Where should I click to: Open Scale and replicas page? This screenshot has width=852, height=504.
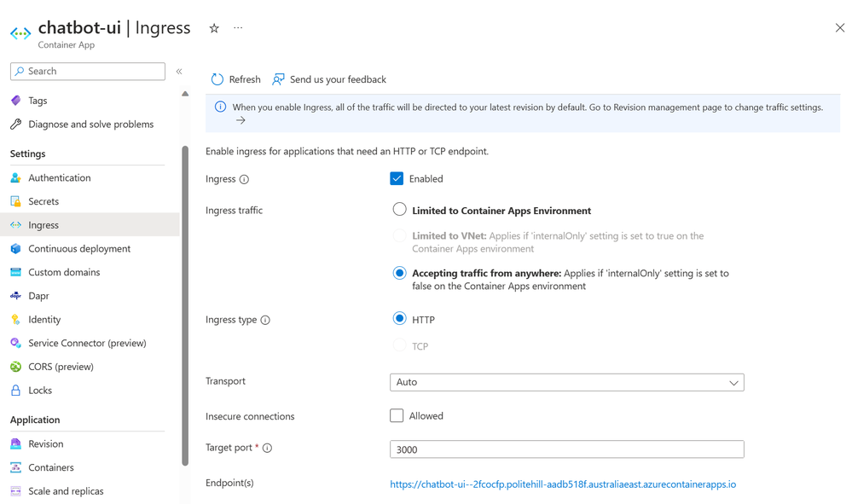(66, 491)
